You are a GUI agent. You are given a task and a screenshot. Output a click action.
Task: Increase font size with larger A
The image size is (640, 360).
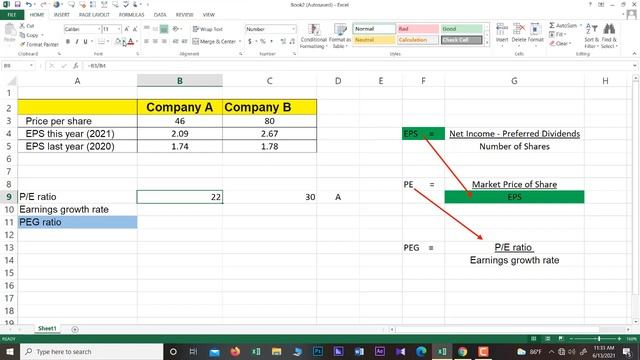point(127,29)
